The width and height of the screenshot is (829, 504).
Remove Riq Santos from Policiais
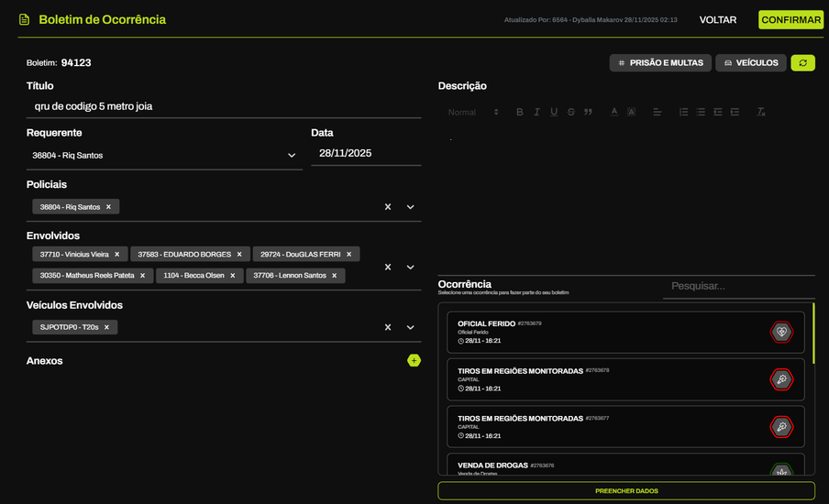108,206
